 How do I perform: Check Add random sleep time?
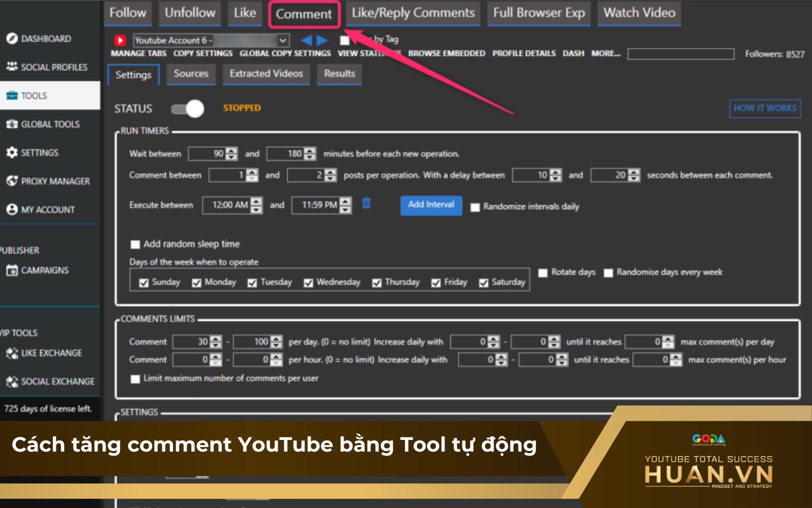click(135, 244)
